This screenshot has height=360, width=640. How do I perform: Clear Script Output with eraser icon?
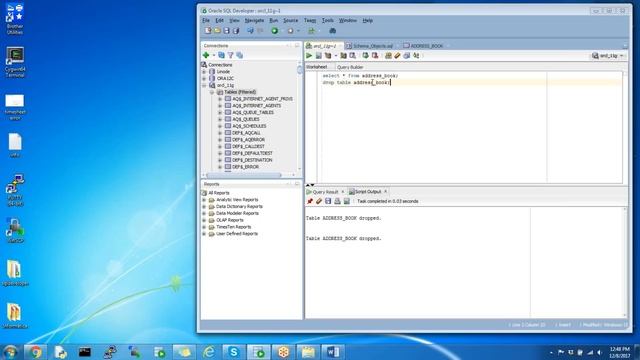[319, 201]
